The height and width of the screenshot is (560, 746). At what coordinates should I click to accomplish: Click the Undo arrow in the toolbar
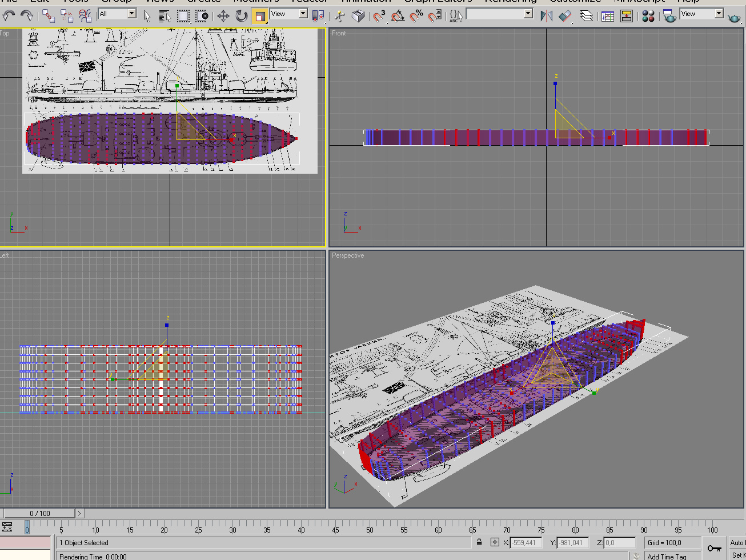tap(8, 15)
